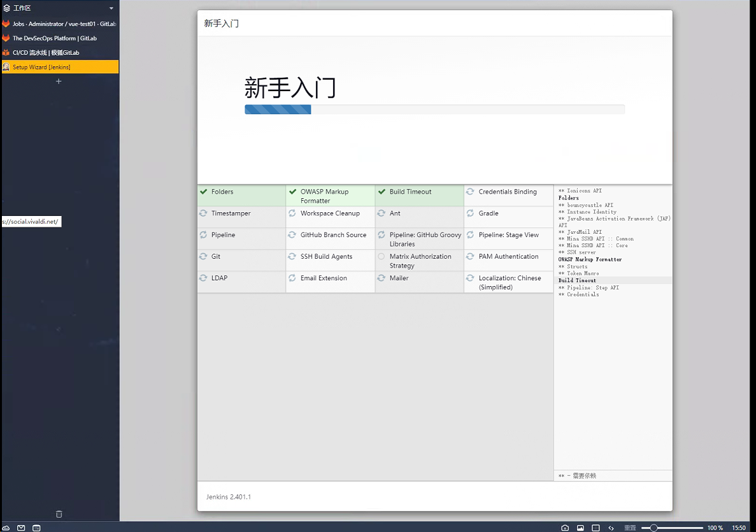Screen dimensions: 756x532
Task: Click the ** Credentials log line
Action: [578, 294]
